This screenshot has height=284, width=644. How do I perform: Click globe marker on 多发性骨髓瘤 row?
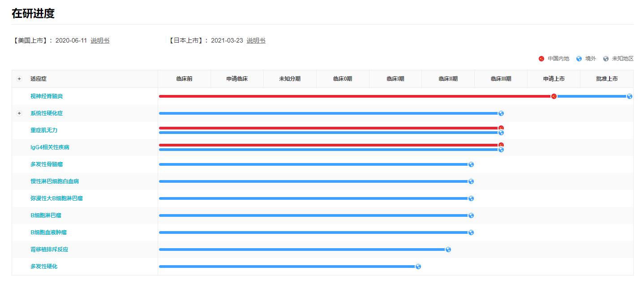coord(471,164)
